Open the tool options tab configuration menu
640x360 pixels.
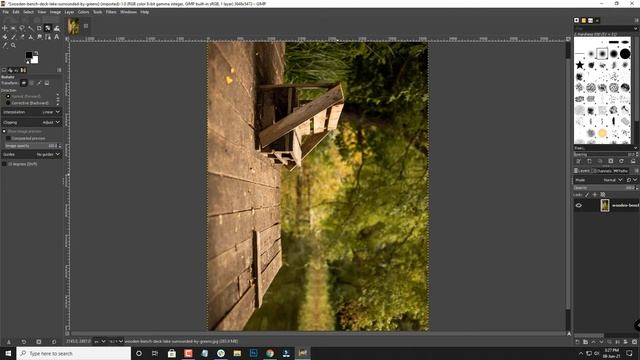[59, 70]
